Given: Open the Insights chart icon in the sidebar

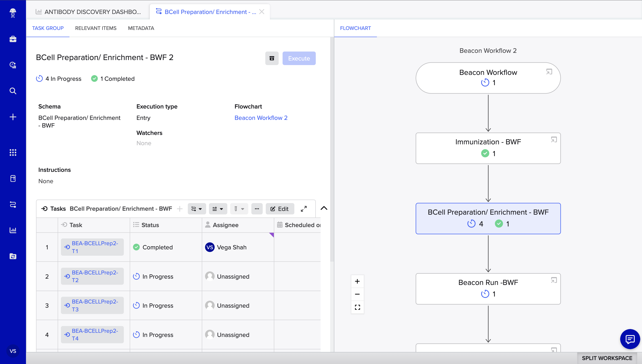Looking at the screenshot, I should (x=13, y=230).
